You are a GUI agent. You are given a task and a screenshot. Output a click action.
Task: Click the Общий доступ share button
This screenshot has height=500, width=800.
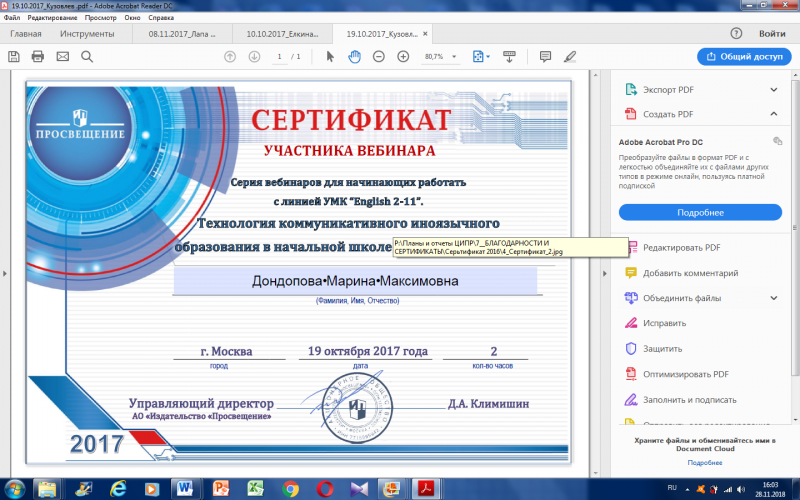coord(744,57)
